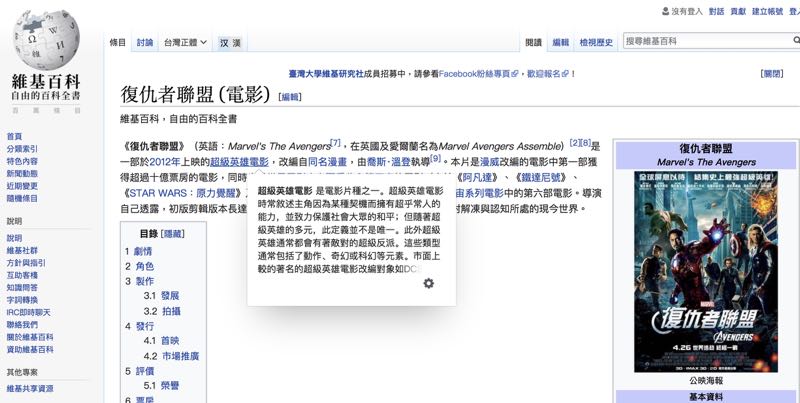This screenshot has height=403, width=800.
Task: Open the 漫威 link
Action: [x=489, y=162]
